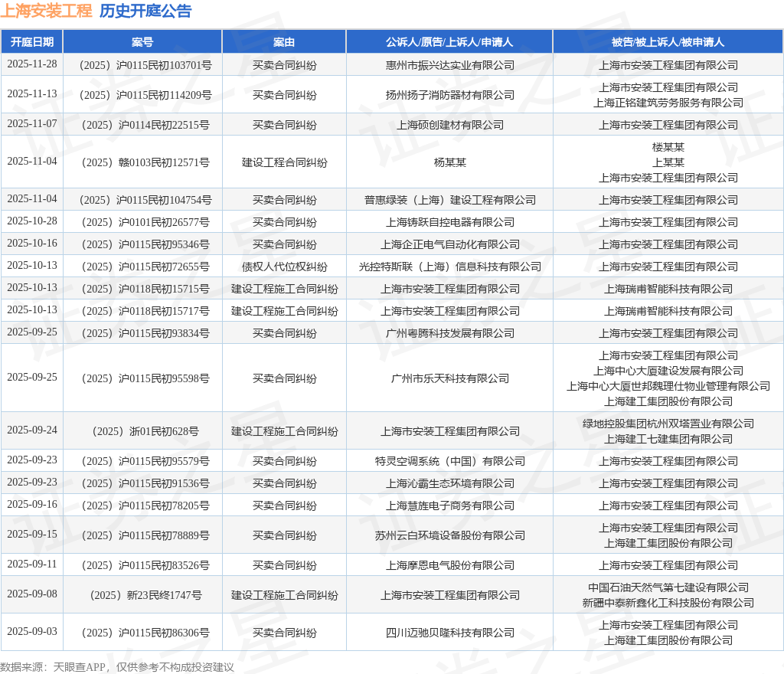Select date cell 2025-09-08
This screenshot has width=784, height=674.
[32, 594]
